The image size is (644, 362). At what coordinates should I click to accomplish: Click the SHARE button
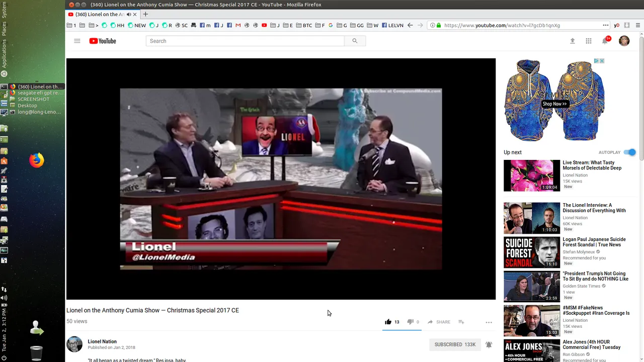pos(439,322)
